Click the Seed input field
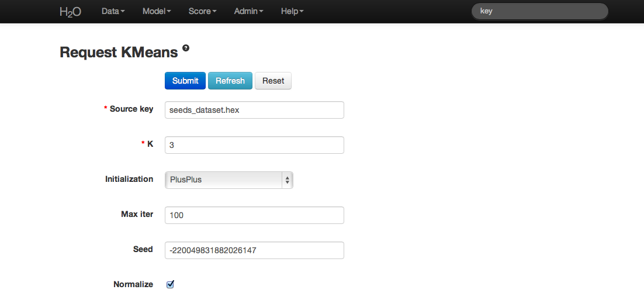 coord(254,250)
